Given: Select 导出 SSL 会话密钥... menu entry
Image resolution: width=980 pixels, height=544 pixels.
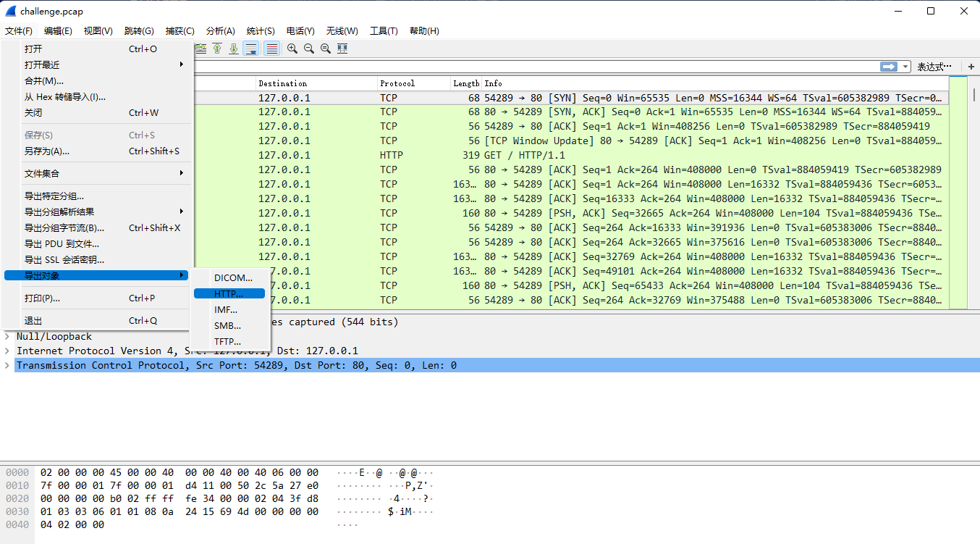Looking at the screenshot, I should (x=96, y=259).
